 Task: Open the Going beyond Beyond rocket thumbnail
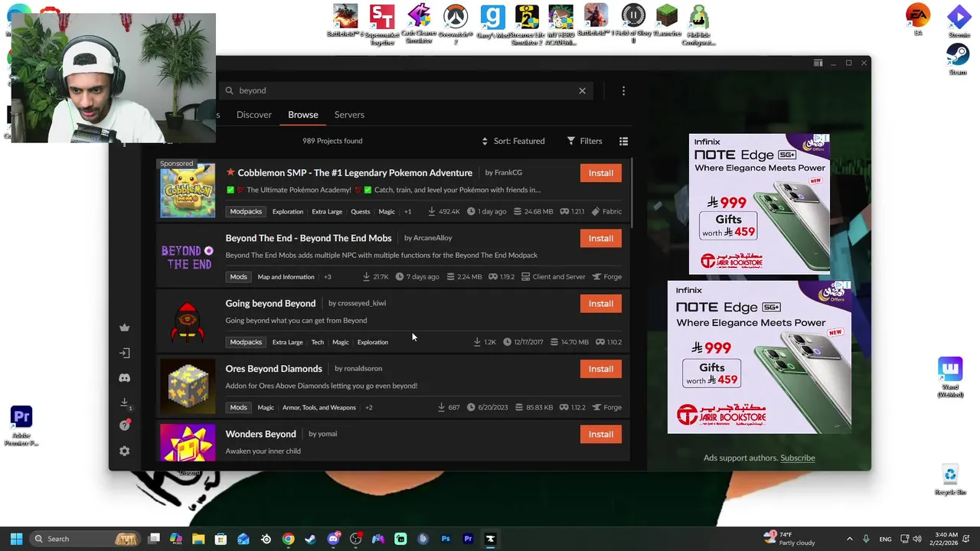[188, 321]
